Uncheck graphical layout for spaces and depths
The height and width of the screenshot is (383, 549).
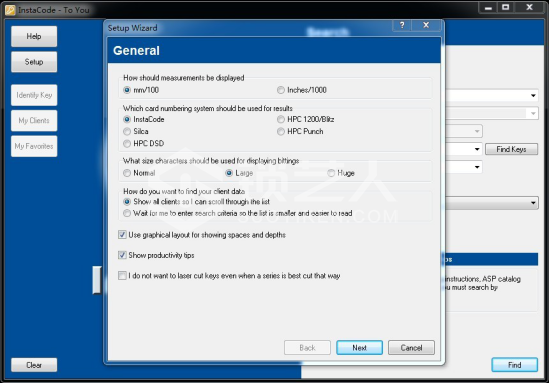coord(122,235)
